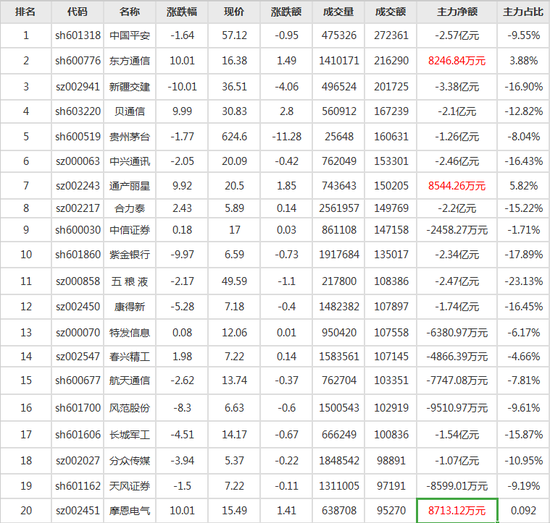Select stock code sh601318
The height and width of the screenshot is (523, 550).
tap(78, 35)
